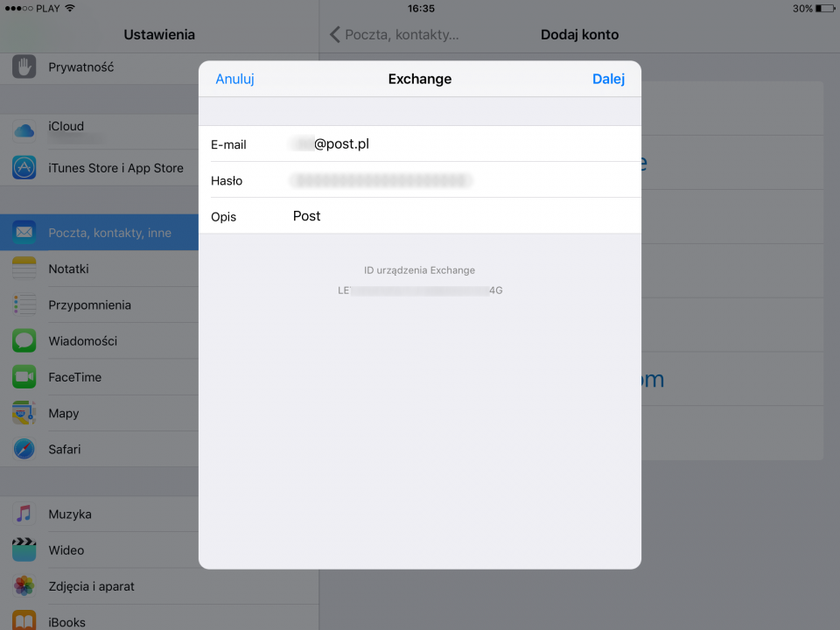Viewport: 840px width, 630px height.
Task: Tap the Prywatność hand icon
Action: [24, 67]
